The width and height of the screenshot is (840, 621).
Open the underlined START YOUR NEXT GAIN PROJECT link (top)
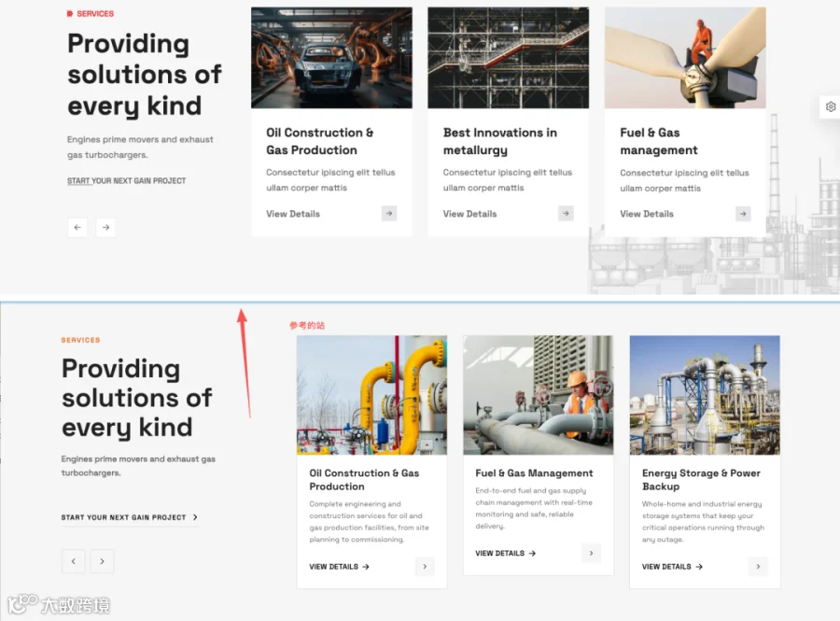[126, 181]
